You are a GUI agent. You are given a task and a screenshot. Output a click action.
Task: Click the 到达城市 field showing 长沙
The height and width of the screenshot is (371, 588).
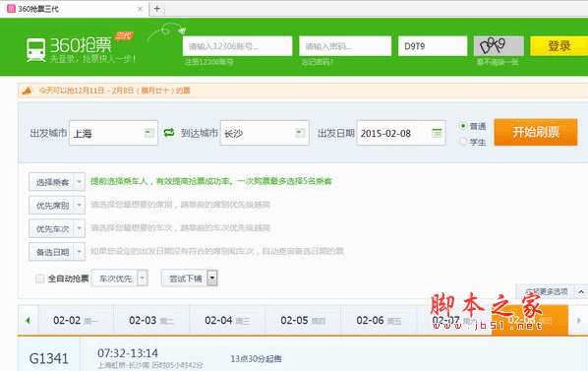265,133
